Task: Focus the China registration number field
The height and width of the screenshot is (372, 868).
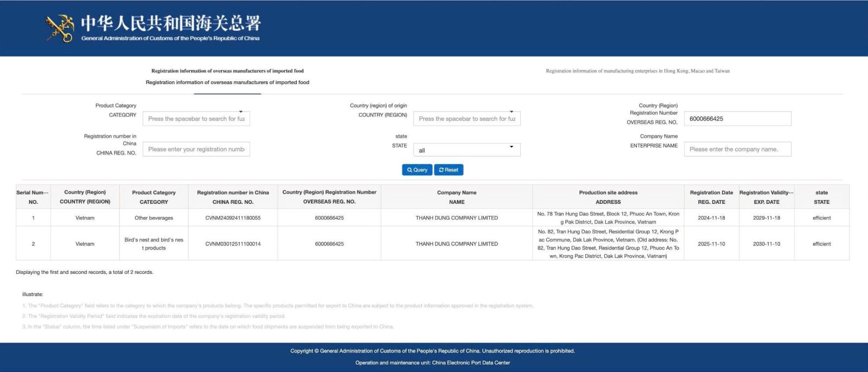Action: [x=196, y=149]
